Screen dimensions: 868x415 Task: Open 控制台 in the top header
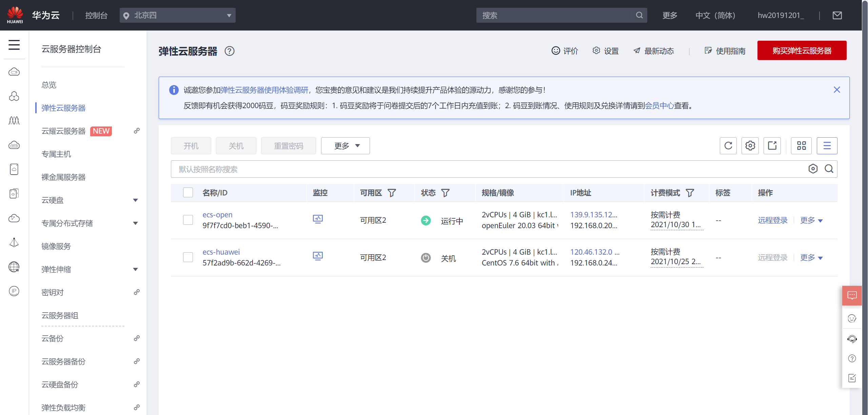[x=96, y=15]
